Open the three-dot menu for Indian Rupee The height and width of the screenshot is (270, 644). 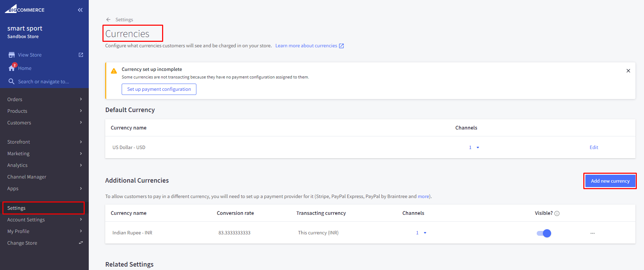coord(592,233)
